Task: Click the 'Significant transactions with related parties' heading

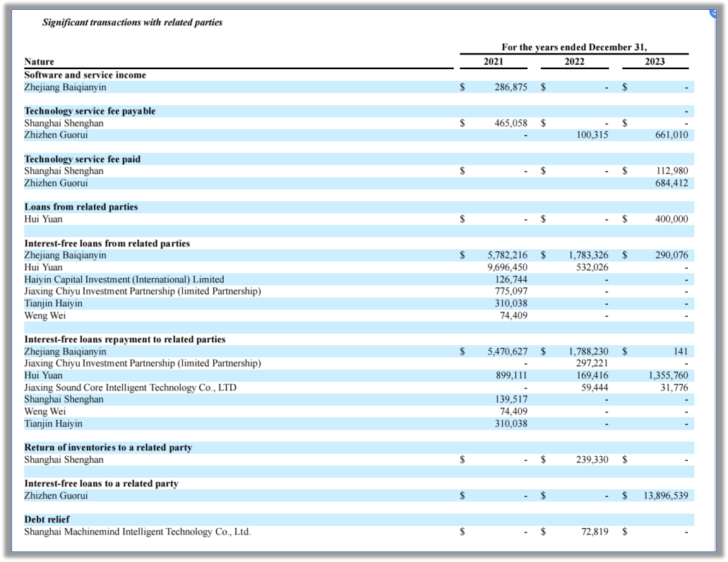Action: [x=132, y=23]
